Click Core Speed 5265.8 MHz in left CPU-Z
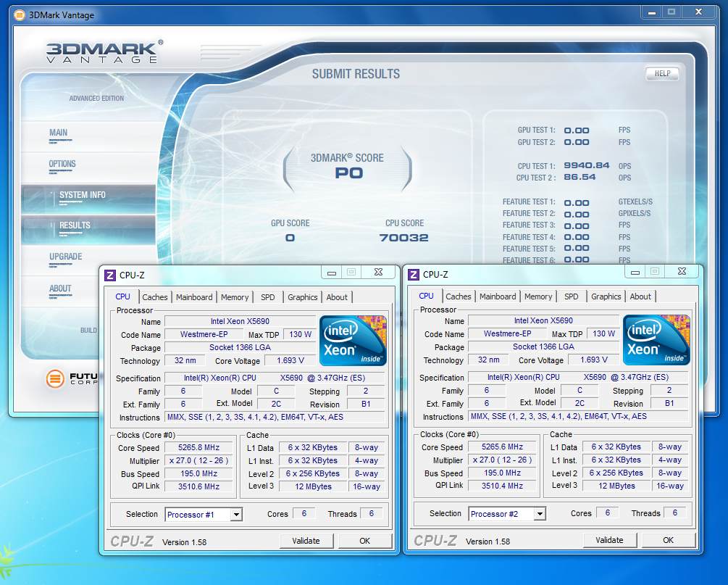This screenshot has height=585, width=728. (198, 447)
